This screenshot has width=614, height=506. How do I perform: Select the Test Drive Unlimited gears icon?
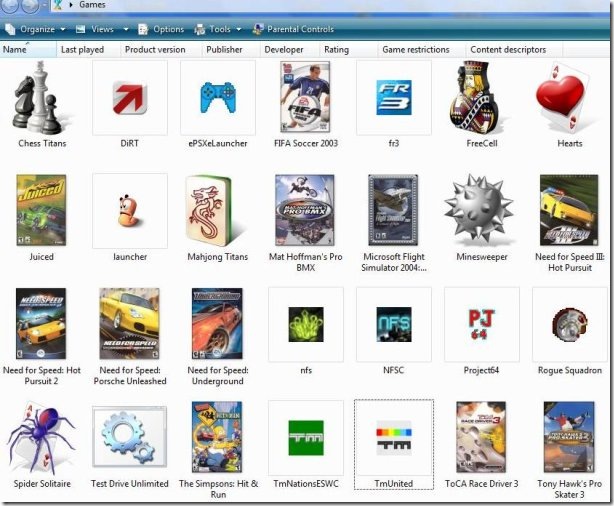coord(130,437)
